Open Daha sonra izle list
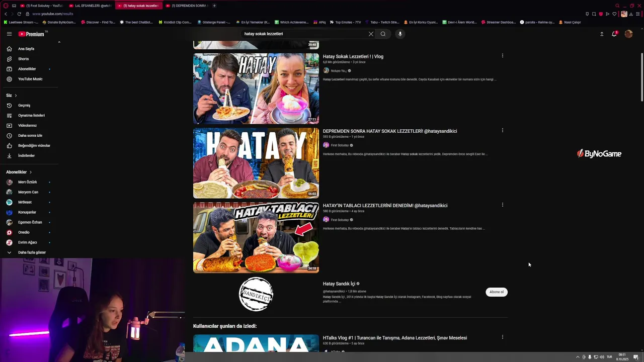This screenshot has height=362, width=644. (x=30, y=136)
